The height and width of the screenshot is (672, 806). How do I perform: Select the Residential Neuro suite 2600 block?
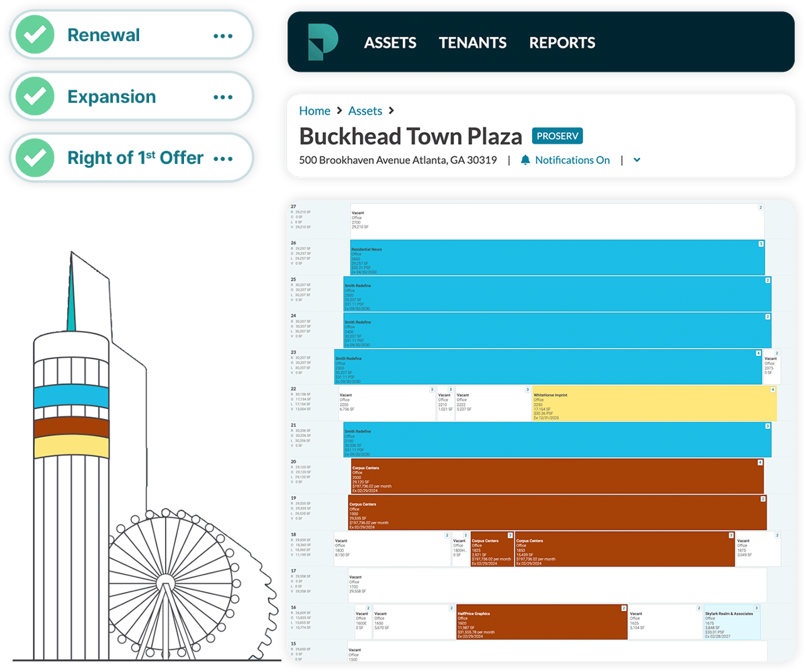[x=557, y=257]
